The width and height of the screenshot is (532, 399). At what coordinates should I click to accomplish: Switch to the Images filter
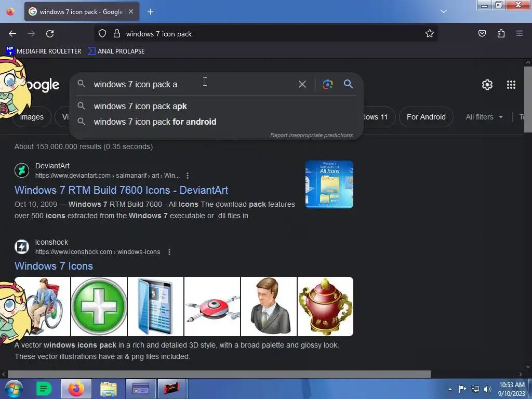(x=32, y=117)
